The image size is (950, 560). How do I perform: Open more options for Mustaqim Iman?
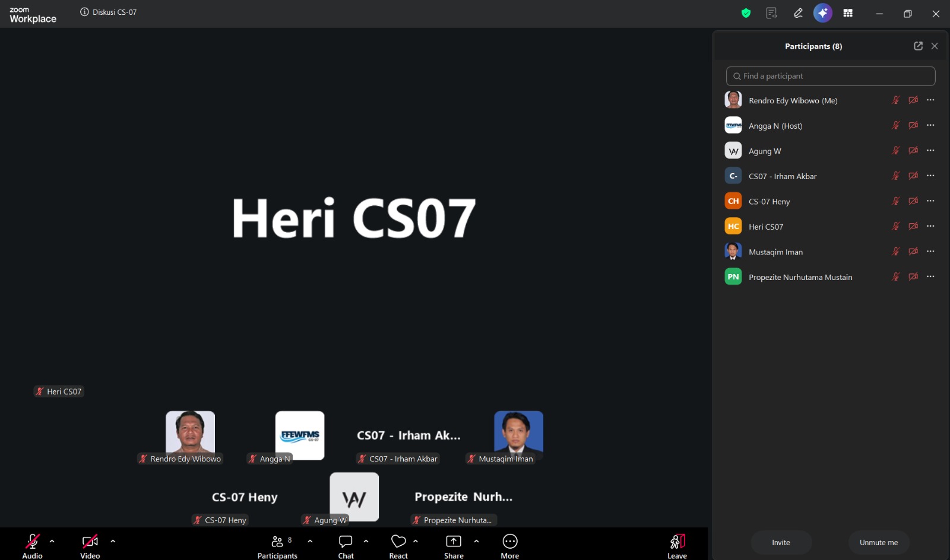coord(930,252)
